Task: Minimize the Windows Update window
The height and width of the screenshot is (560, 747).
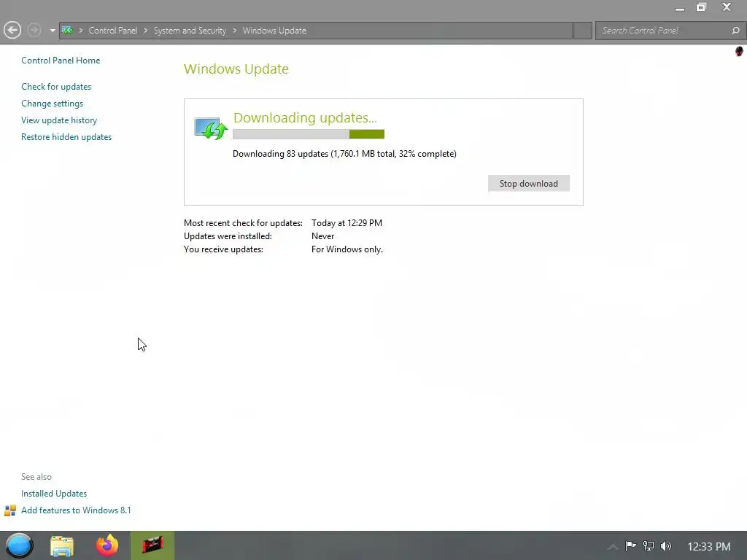Action: coord(680,8)
